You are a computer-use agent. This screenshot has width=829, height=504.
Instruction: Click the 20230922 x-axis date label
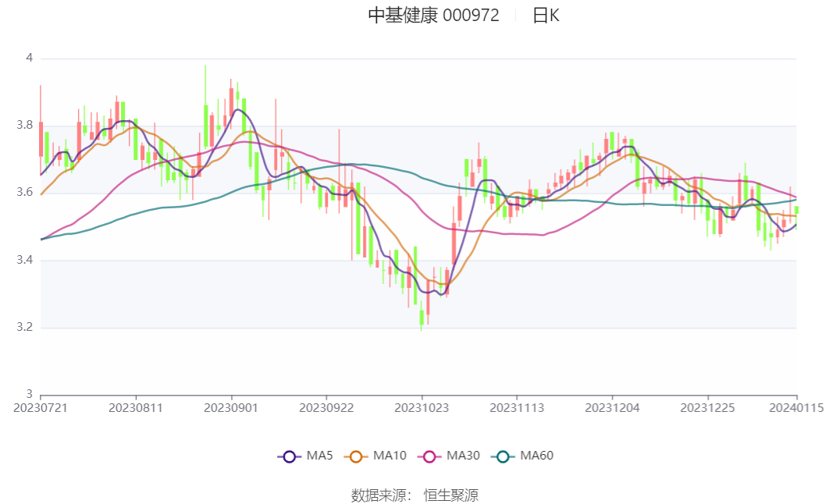(x=326, y=408)
